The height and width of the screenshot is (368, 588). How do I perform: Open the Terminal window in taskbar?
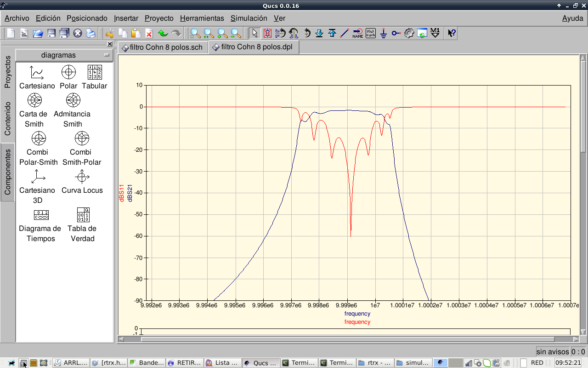[298, 363]
